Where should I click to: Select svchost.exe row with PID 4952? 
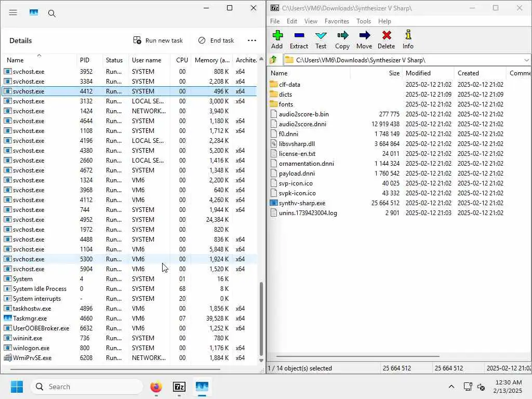(129, 220)
